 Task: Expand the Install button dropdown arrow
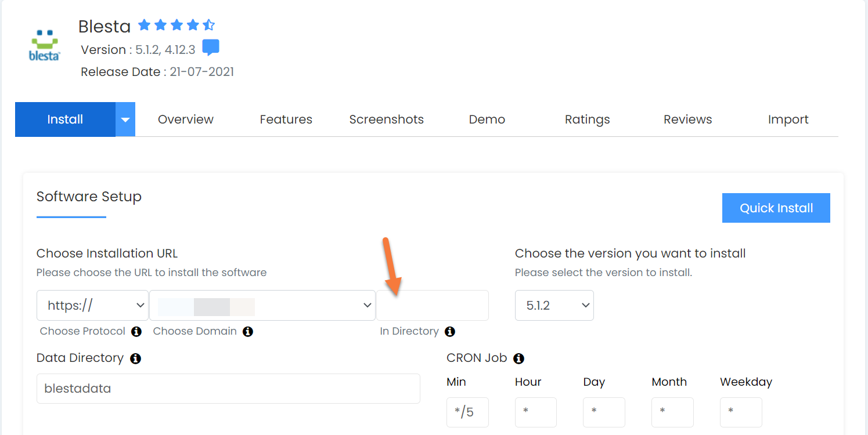point(125,119)
